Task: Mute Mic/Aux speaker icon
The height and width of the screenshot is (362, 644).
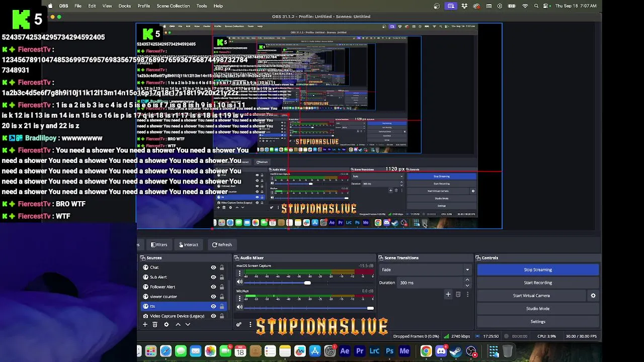Action: point(239,307)
